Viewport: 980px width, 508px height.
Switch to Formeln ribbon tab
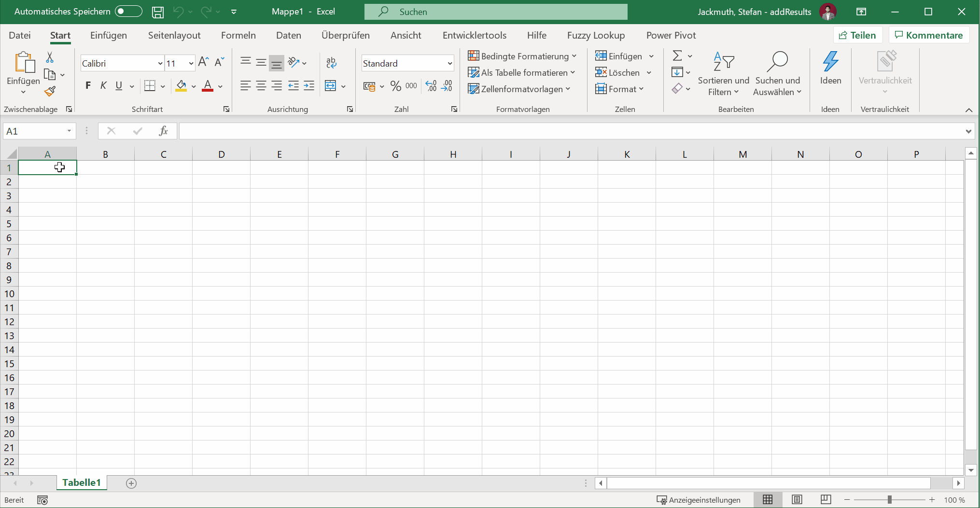(x=238, y=35)
